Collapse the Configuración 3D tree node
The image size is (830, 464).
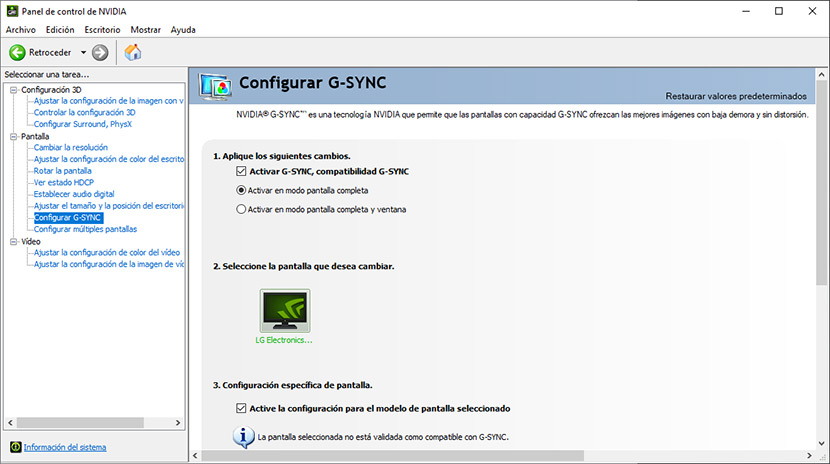pyautogui.click(x=13, y=90)
